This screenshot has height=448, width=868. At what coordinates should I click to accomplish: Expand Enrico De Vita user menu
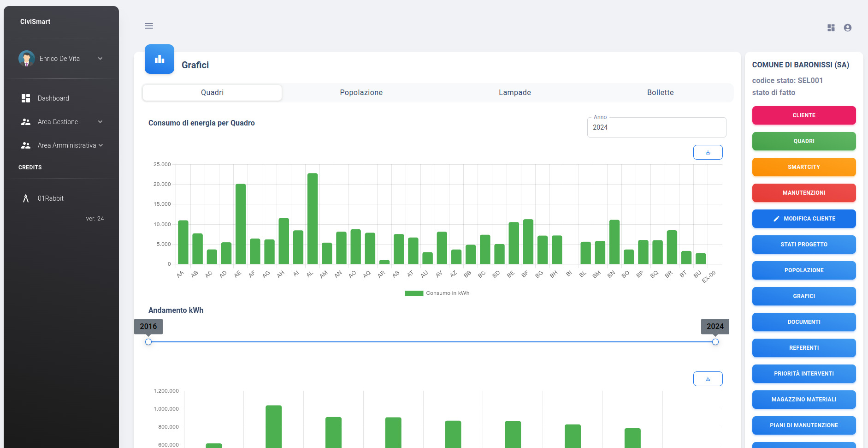(x=100, y=59)
